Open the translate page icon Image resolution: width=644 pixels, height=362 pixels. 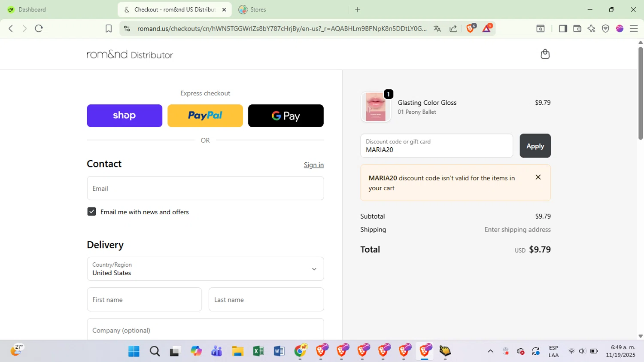point(437,29)
